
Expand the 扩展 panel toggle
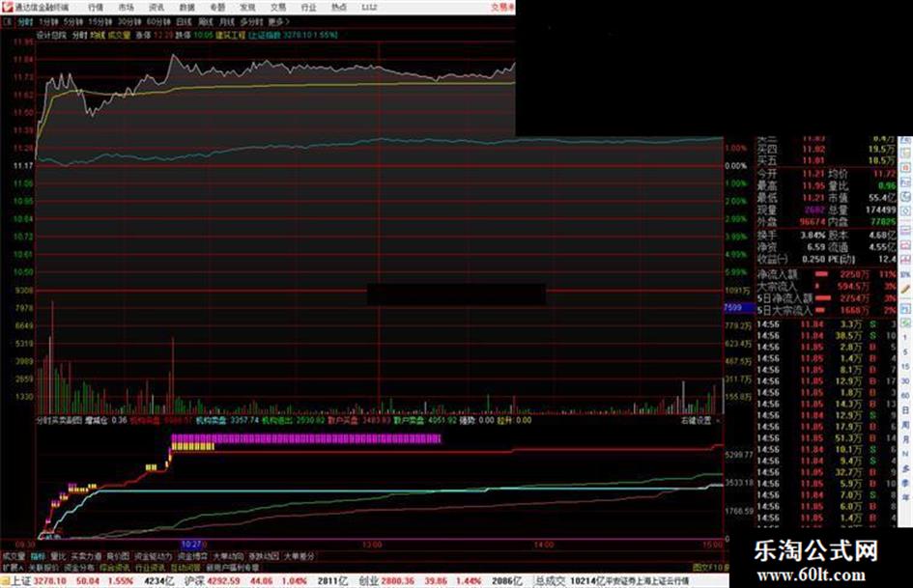click(x=13, y=568)
